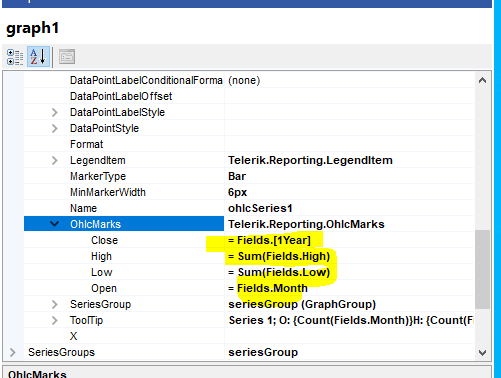Expand the DataPointLabelStyle property
501x378 pixels.
[x=55, y=113]
